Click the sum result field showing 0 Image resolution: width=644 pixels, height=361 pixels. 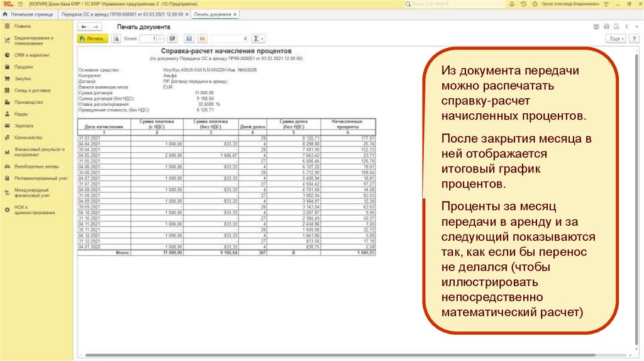point(230,38)
